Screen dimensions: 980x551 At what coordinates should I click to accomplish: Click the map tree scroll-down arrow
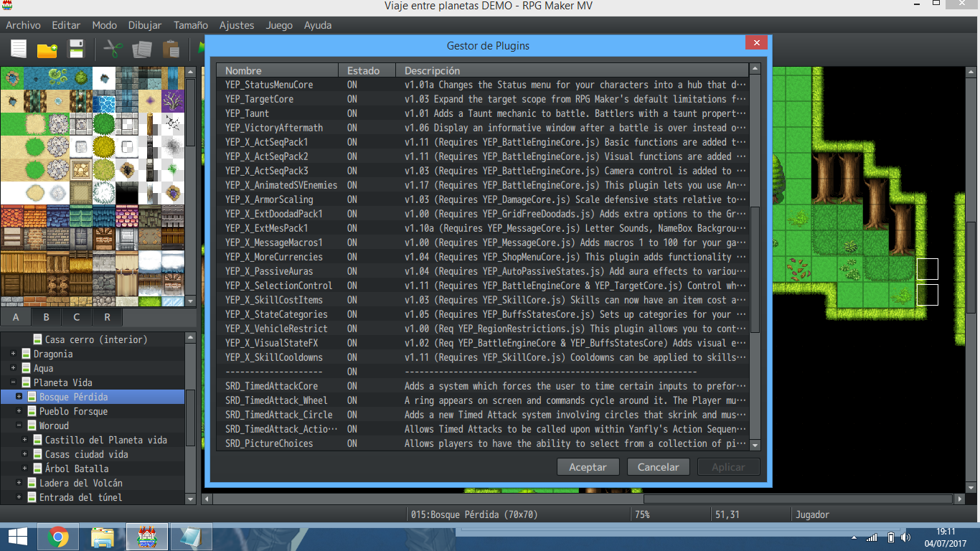pos(190,499)
